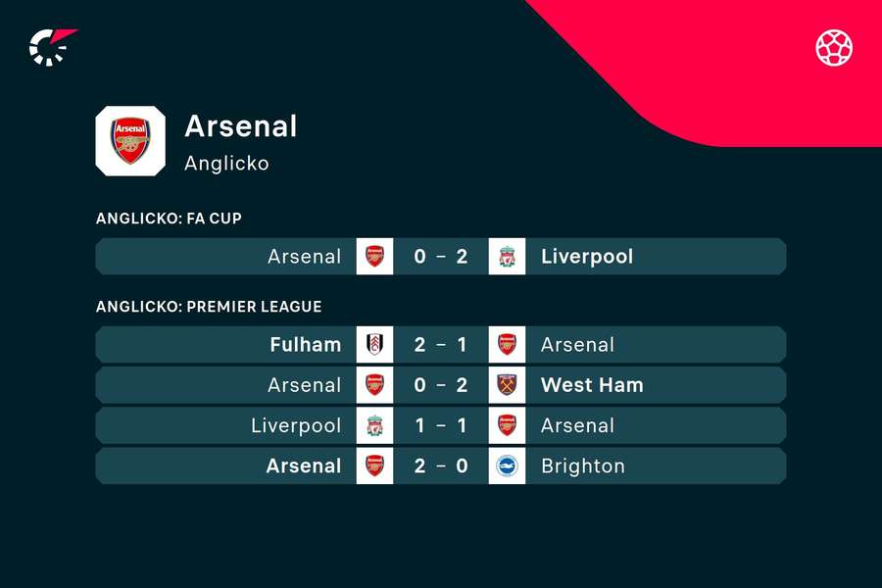Open the ANGLICKO: FA CUP section header
The height and width of the screenshot is (588, 882).
pos(169,219)
